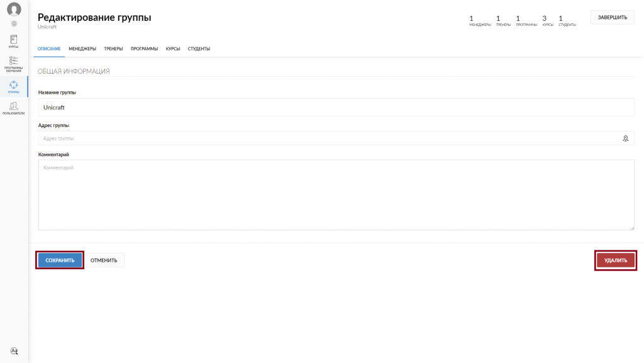644x363 pixels.
Task: Focus the Название группы field
Action: click(x=336, y=107)
